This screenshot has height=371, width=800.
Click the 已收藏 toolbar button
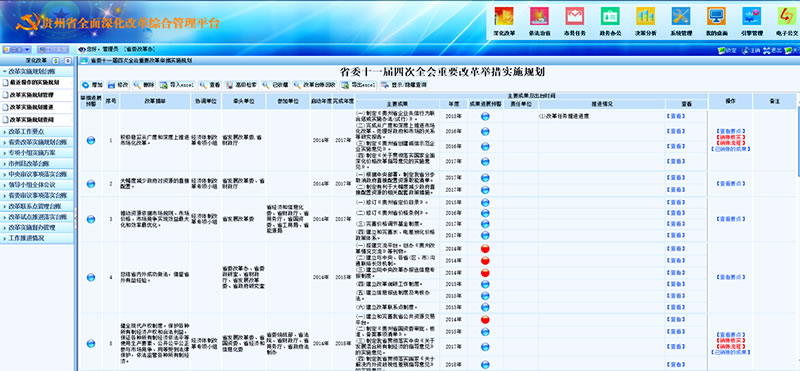click(276, 85)
